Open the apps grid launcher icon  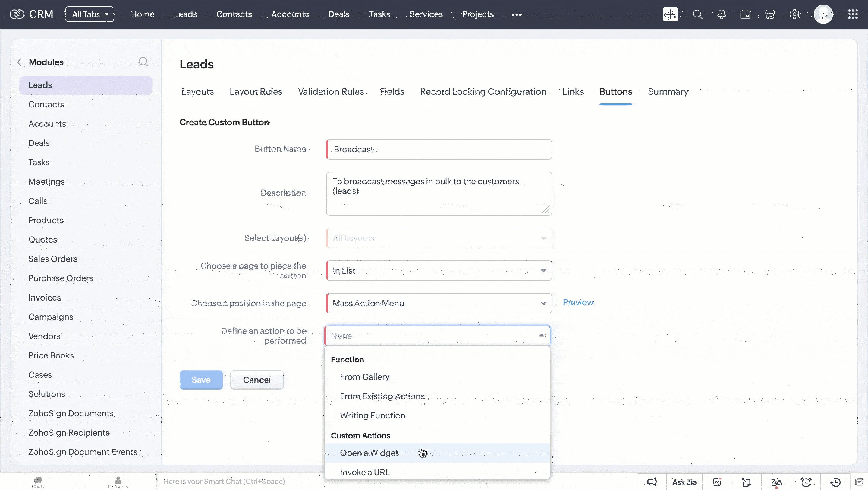pos(853,14)
